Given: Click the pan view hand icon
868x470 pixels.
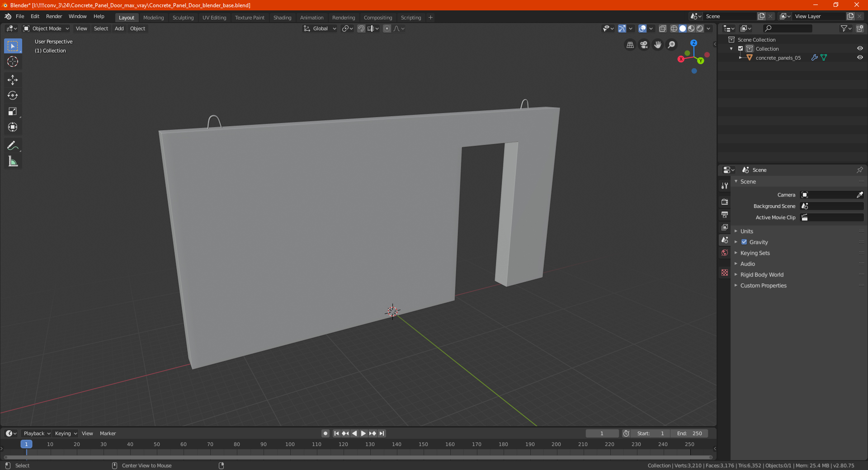Looking at the screenshot, I should coord(658,45).
